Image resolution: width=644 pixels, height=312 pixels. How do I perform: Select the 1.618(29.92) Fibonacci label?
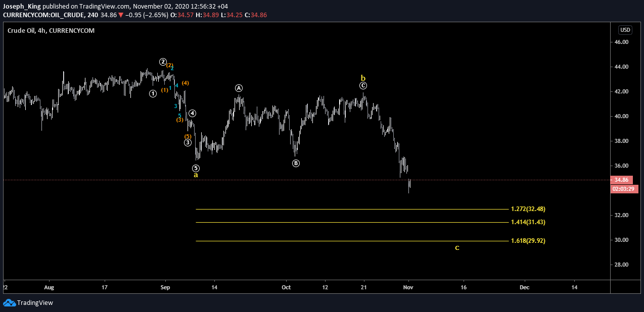[528, 241]
